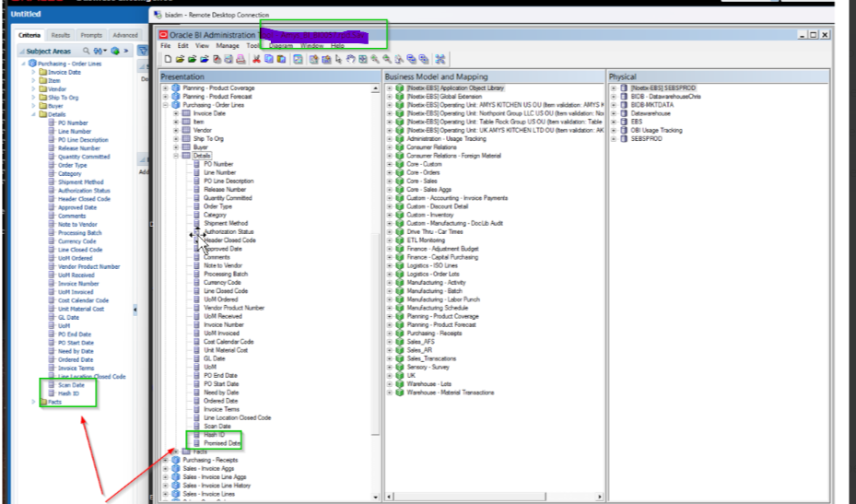The width and height of the screenshot is (856, 504).
Task: Click the red scissors Cut icon
Action: [x=256, y=59]
